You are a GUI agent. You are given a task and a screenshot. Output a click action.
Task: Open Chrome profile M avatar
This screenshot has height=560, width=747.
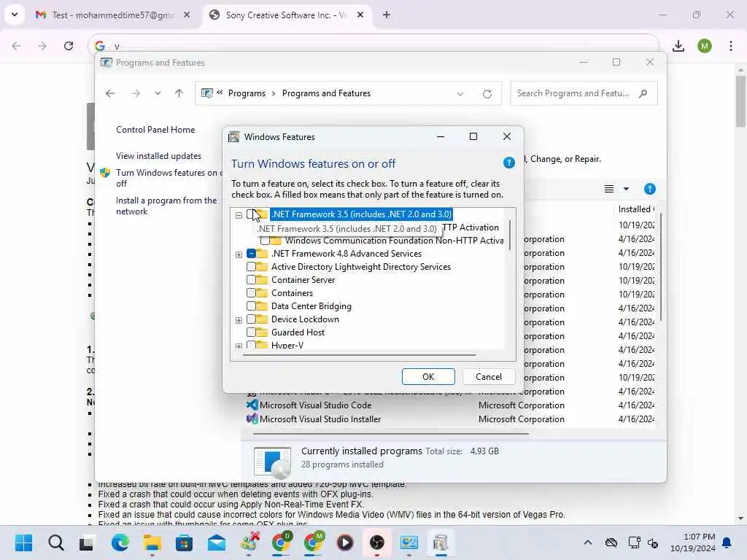pyautogui.click(x=705, y=46)
